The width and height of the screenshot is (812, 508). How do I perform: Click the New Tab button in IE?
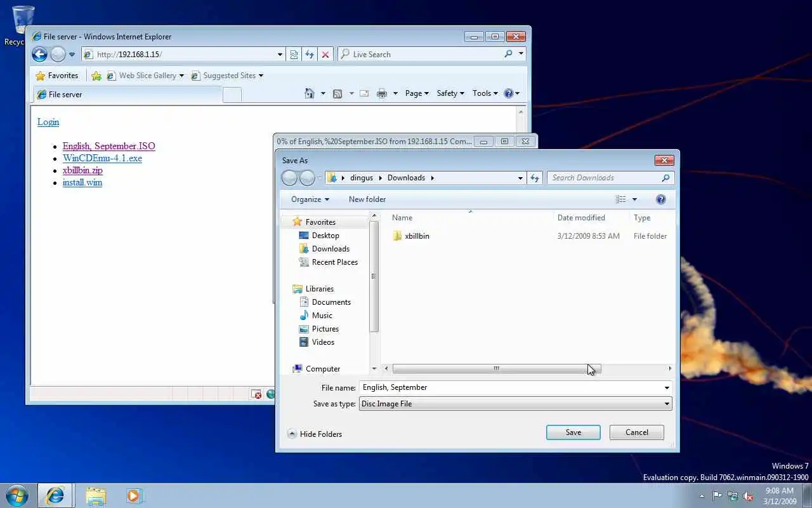pyautogui.click(x=232, y=95)
